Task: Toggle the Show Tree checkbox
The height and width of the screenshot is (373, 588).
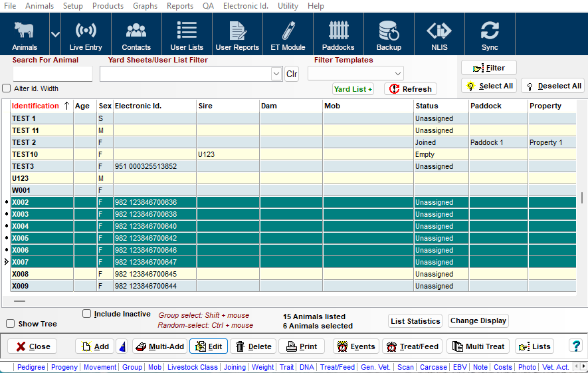Action: 10,324
